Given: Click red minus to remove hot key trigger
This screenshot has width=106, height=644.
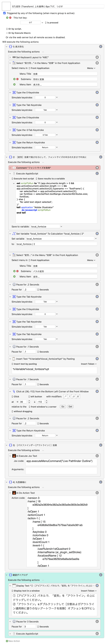Looking at the screenshot, I should 10,18.
